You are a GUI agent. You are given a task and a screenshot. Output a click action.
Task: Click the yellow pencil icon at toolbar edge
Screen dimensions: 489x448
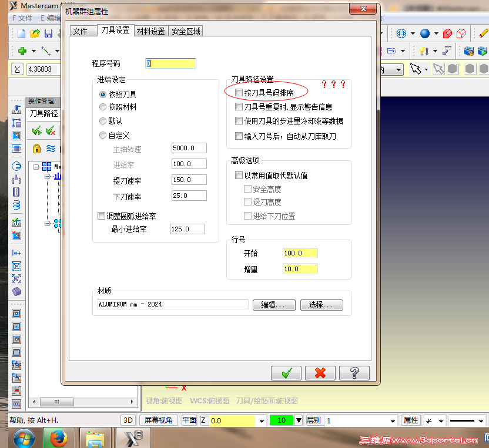coord(483,33)
